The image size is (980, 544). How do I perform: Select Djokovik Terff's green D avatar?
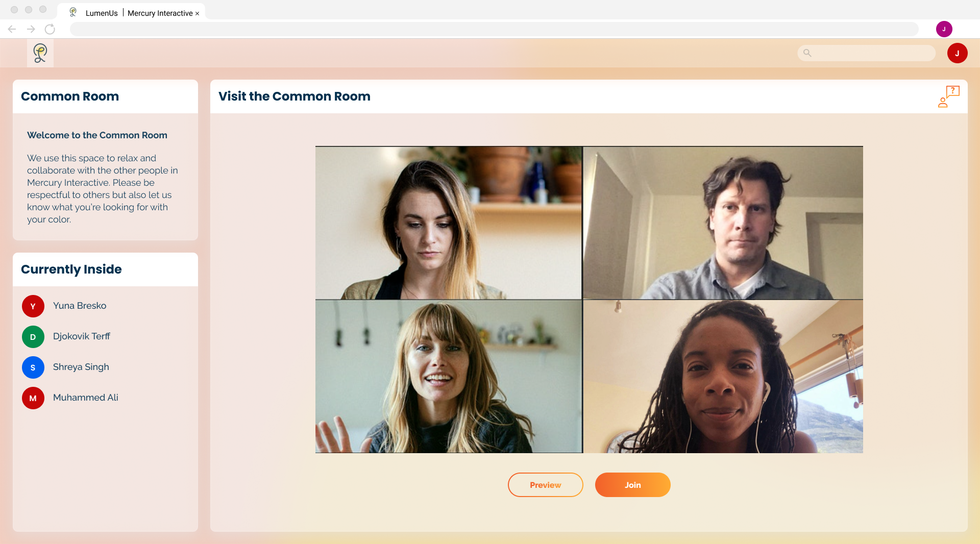(x=33, y=337)
